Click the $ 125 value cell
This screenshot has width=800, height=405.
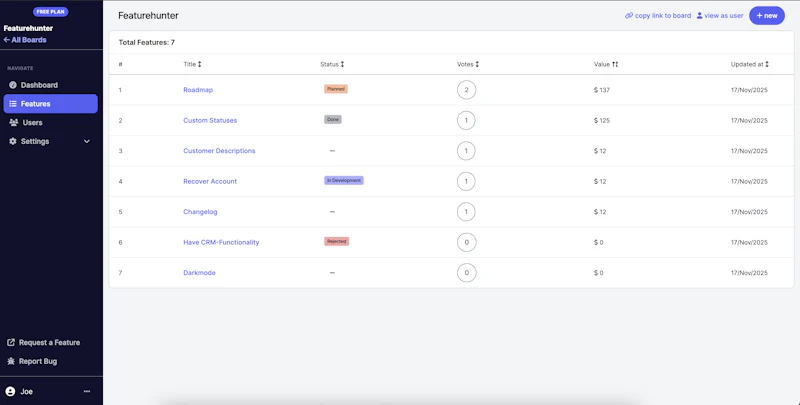602,120
